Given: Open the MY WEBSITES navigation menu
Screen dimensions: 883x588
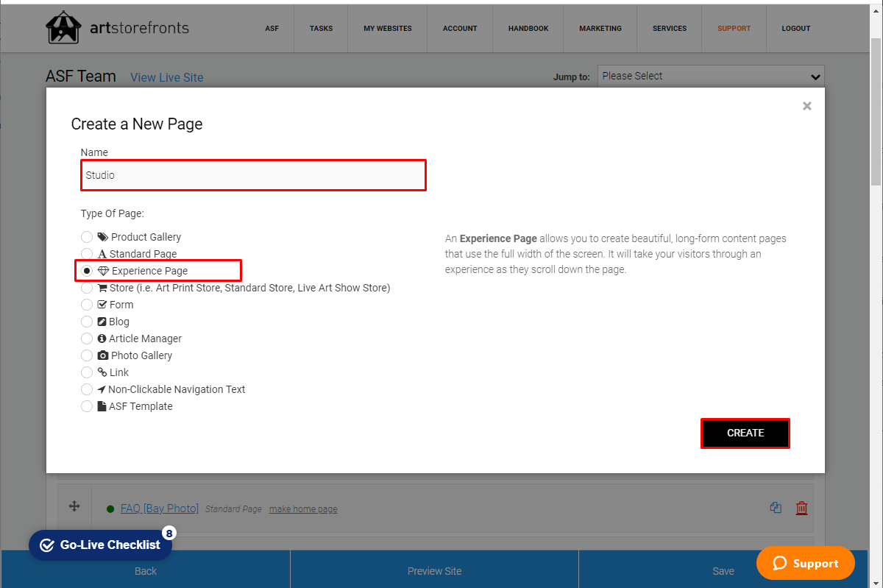Looking at the screenshot, I should (x=388, y=29).
